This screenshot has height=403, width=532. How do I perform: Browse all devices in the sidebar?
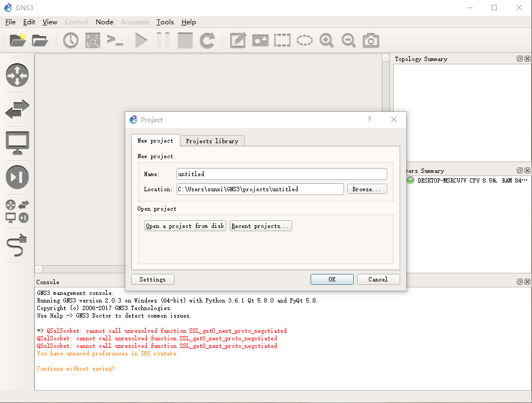[17, 211]
